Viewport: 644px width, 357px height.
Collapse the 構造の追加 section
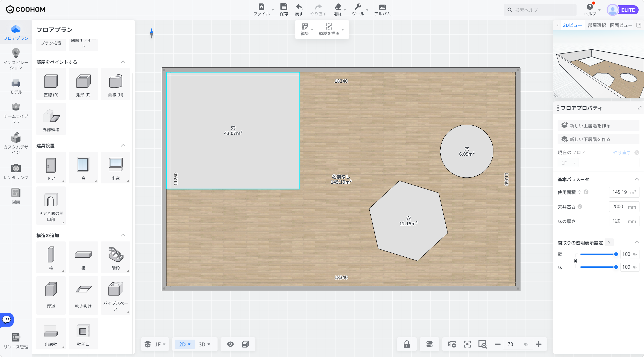tap(123, 235)
